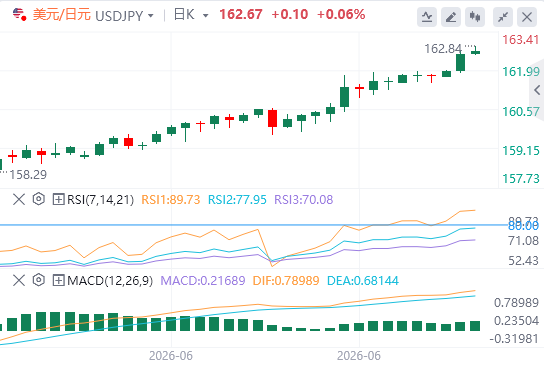Switch chart style with candlestick icon
544x369 pixels.
(x=475, y=17)
